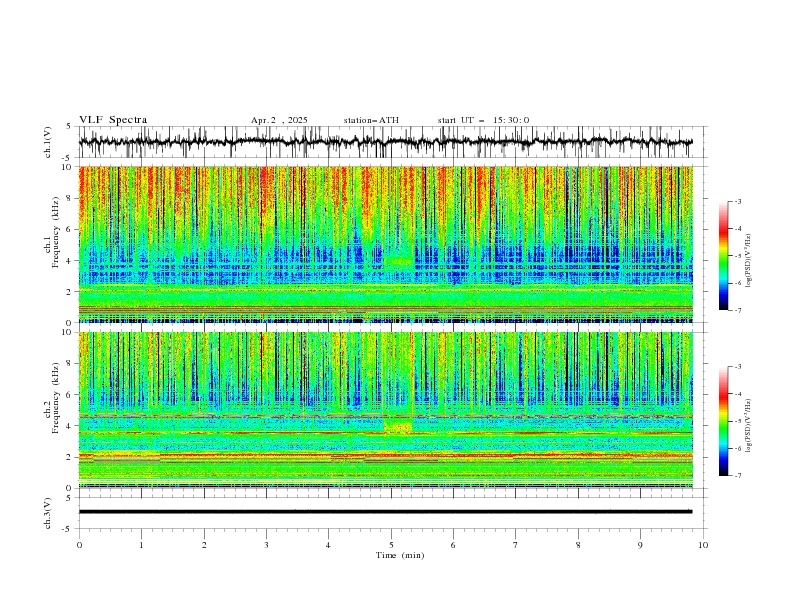
Task: Click the ch.3 flat voltage trace
Action: click(385, 512)
